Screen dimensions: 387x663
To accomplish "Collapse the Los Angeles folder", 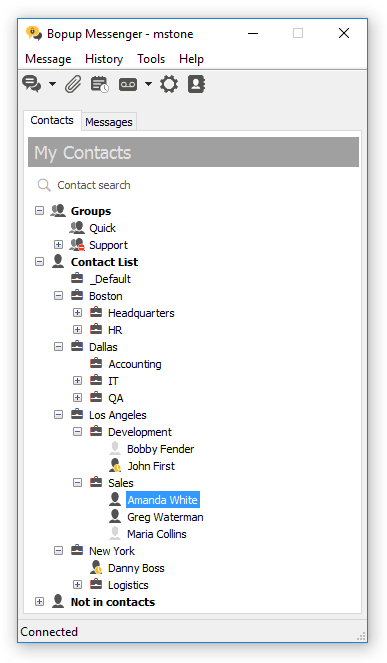I will tap(58, 415).
